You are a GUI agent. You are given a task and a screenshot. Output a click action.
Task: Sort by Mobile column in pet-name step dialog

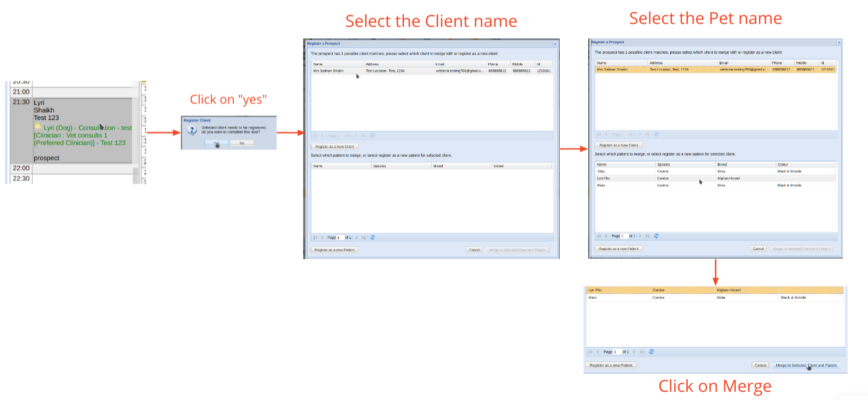(807, 62)
